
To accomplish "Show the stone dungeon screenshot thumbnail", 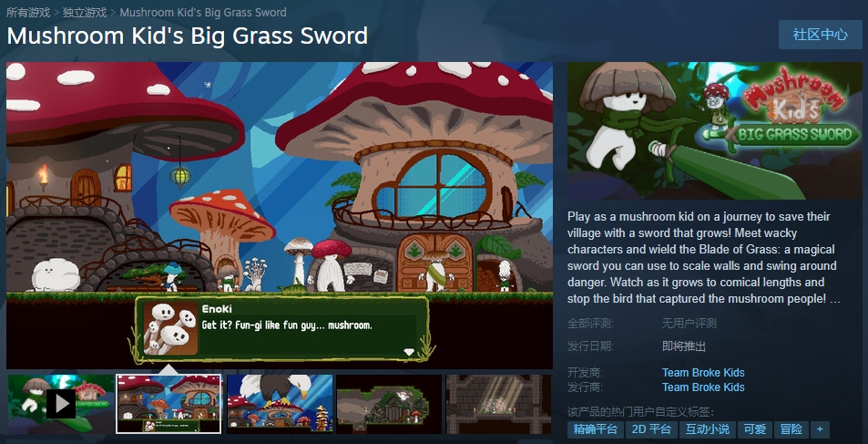I will (x=499, y=404).
